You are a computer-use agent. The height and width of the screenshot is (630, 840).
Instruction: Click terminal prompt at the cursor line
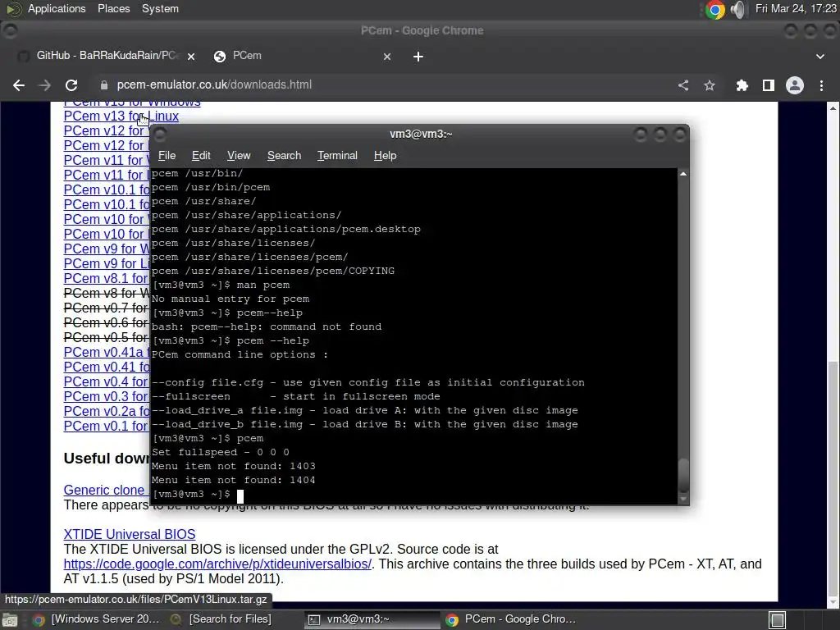click(x=197, y=495)
